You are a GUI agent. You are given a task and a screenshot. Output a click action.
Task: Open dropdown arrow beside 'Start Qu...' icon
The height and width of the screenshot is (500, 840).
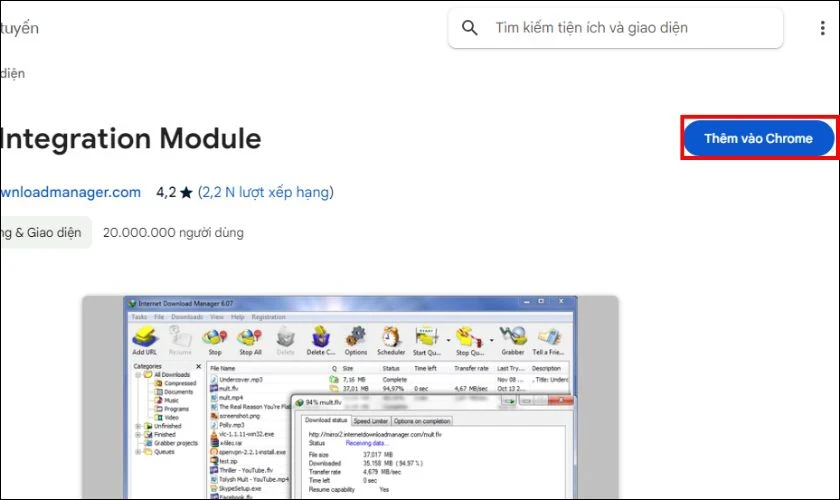point(448,340)
